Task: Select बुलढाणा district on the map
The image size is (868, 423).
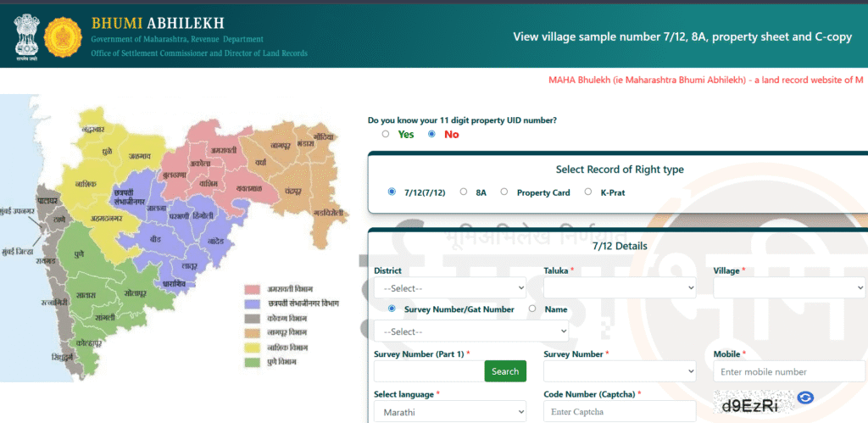Action: coord(175,175)
